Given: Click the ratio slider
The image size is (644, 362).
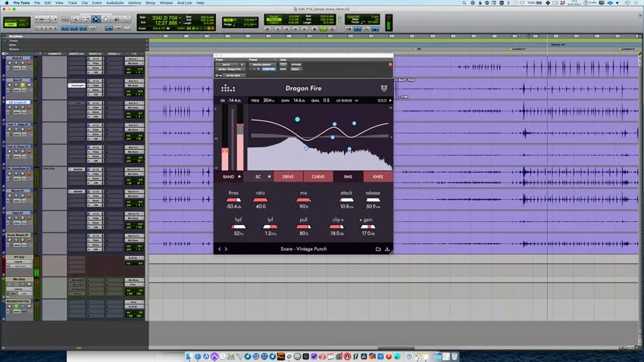Looking at the screenshot, I should tap(261, 200).
